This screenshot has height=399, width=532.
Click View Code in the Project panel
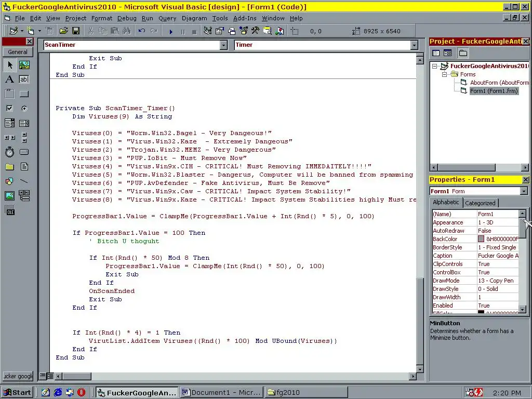(x=436, y=53)
